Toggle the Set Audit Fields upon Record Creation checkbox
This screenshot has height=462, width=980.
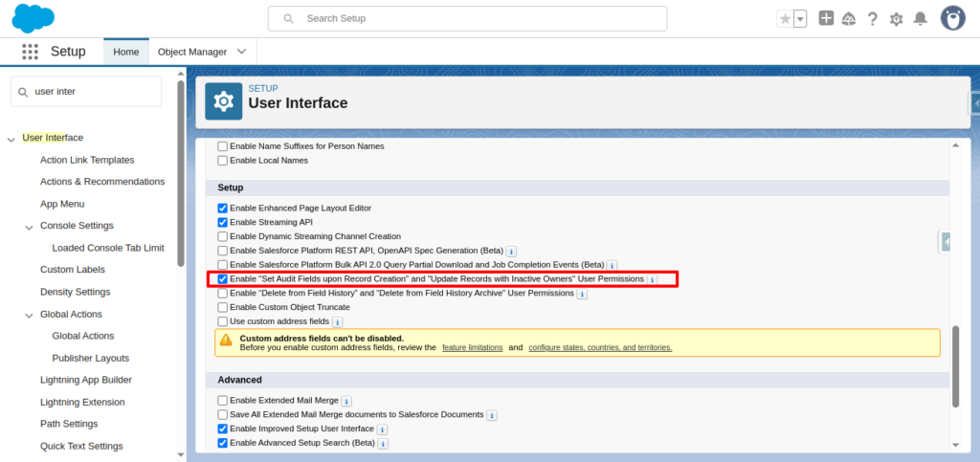tap(222, 279)
